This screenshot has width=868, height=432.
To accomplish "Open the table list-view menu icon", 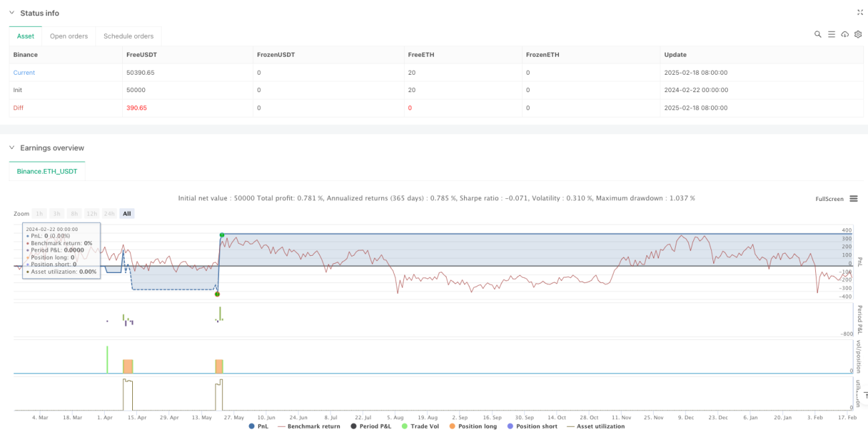I will 831,34.
